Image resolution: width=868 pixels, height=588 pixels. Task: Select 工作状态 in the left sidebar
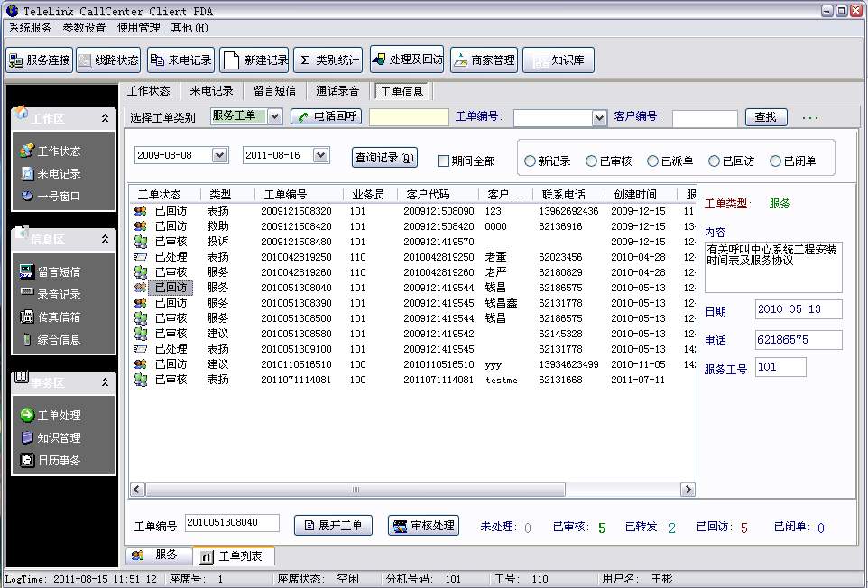point(51,151)
